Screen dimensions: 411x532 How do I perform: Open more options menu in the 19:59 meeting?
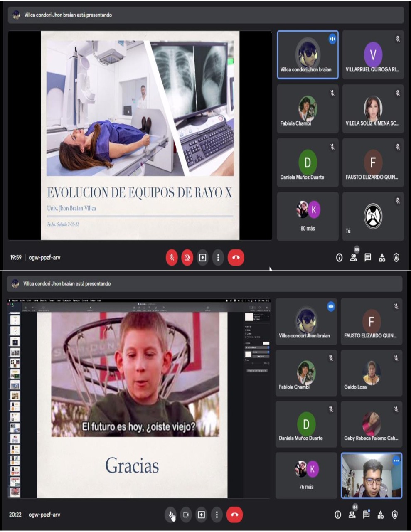(218, 258)
